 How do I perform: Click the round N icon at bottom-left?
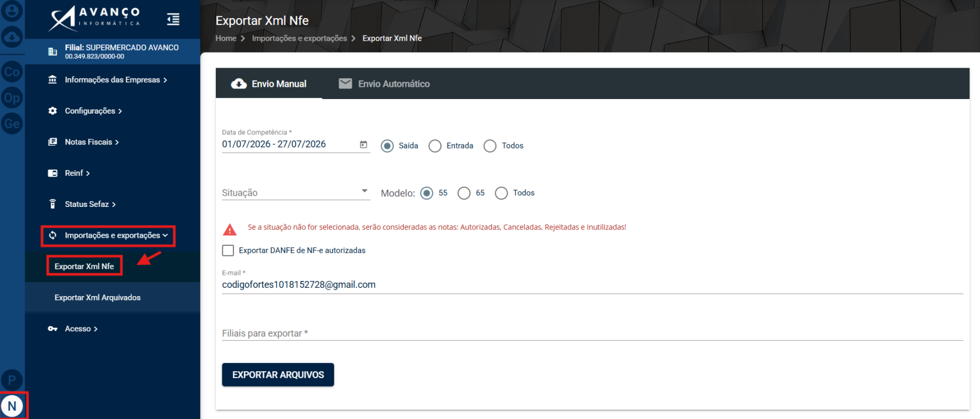12,406
